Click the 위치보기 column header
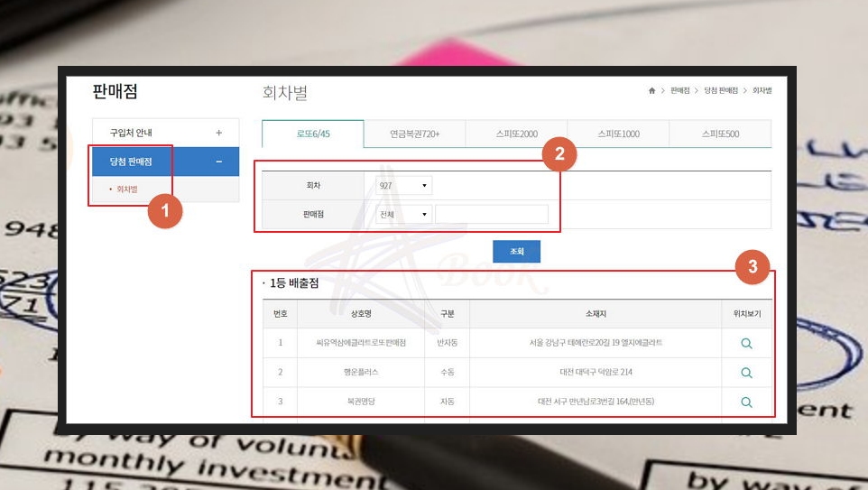The image size is (868, 490). tap(747, 314)
